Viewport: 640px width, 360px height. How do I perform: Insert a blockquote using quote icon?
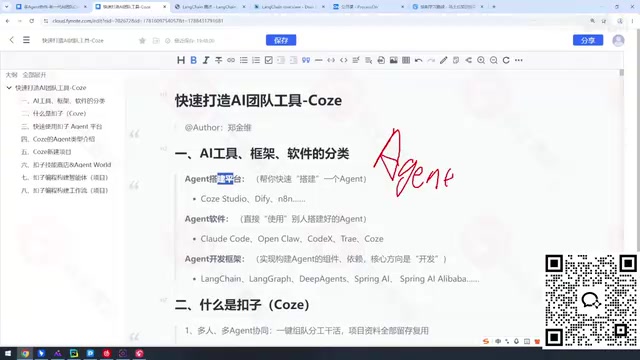(306, 60)
